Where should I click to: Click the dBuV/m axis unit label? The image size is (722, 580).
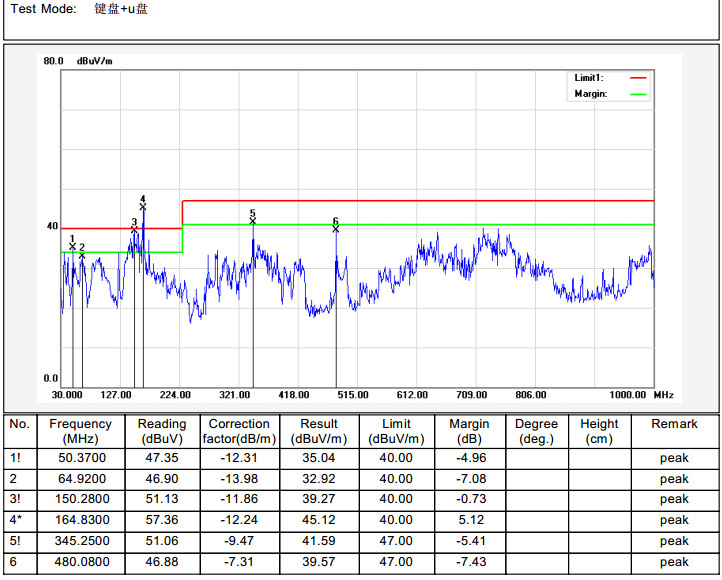pyautogui.click(x=94, y=61)
